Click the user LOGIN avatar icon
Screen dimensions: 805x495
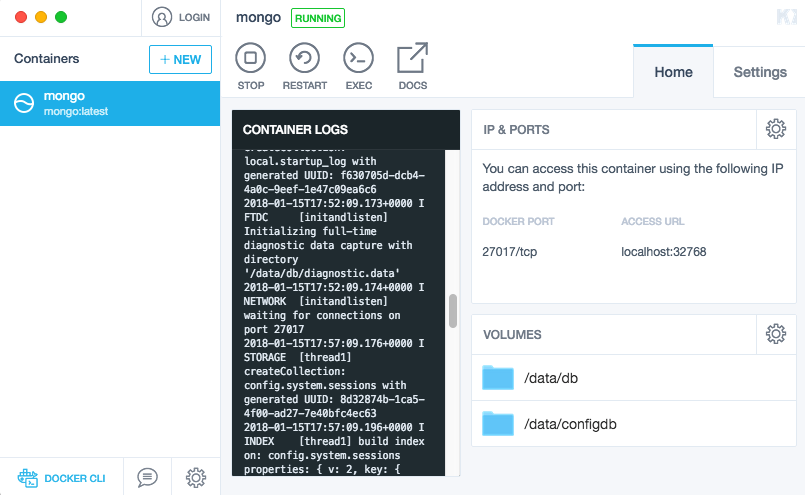(162, 17)
